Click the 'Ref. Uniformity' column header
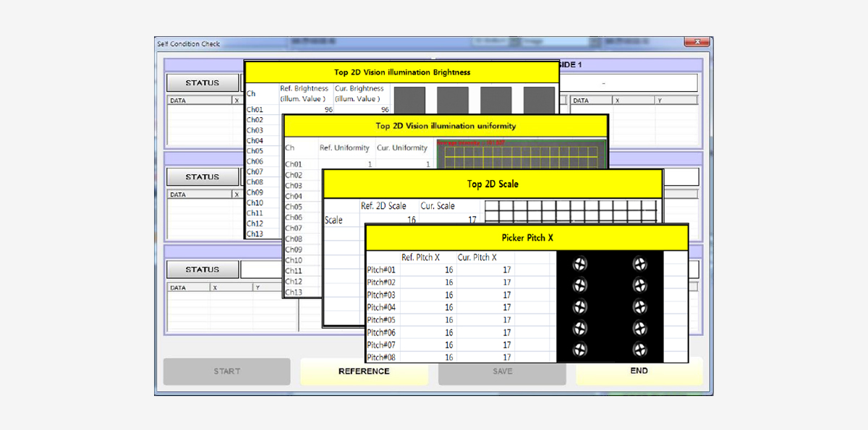This screenshot has height=430, width=868. pyautogui.click(x=344, y=148)
